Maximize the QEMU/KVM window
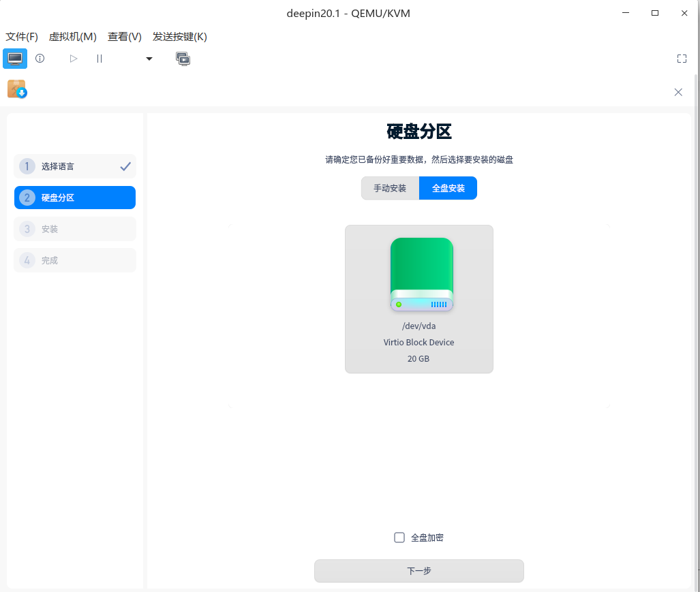Screen dimensions: 700x592 pos(655,13)
